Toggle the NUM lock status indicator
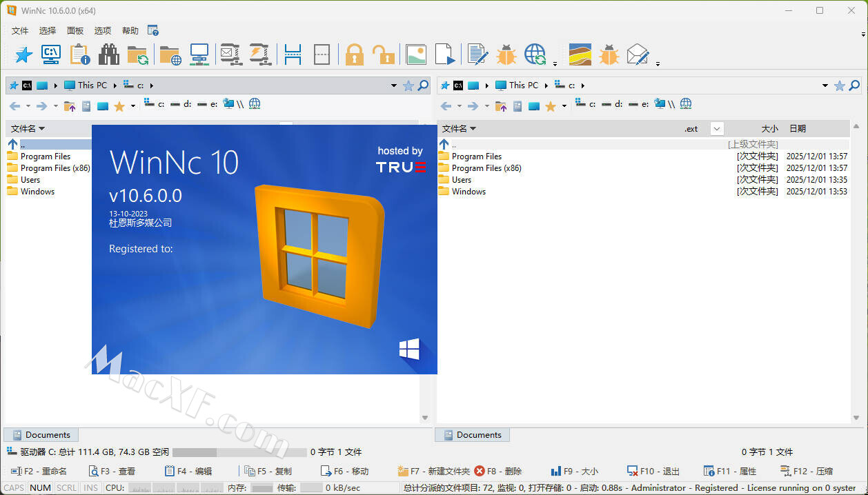This screenshot has height=495, width=868. tap(41, 488)
